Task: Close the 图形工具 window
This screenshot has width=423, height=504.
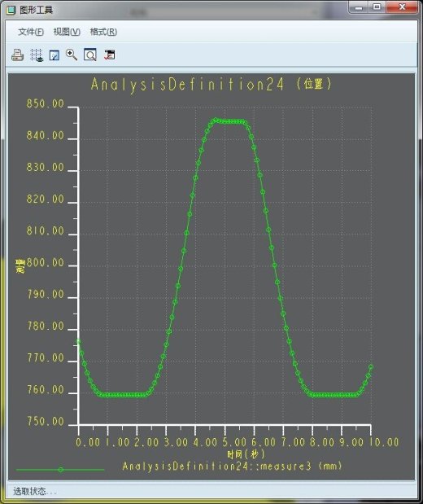Action: click(403, 7)
